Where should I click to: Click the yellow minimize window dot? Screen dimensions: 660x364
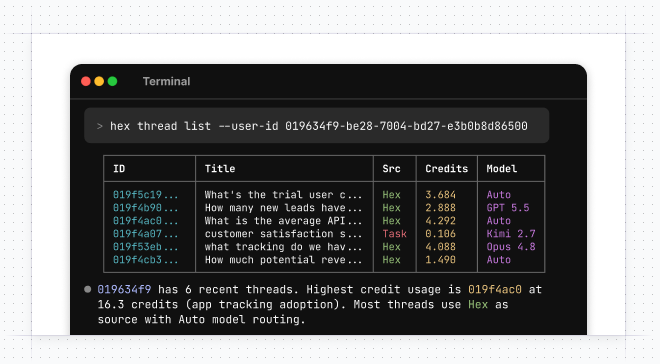click(x=99, y=81)
